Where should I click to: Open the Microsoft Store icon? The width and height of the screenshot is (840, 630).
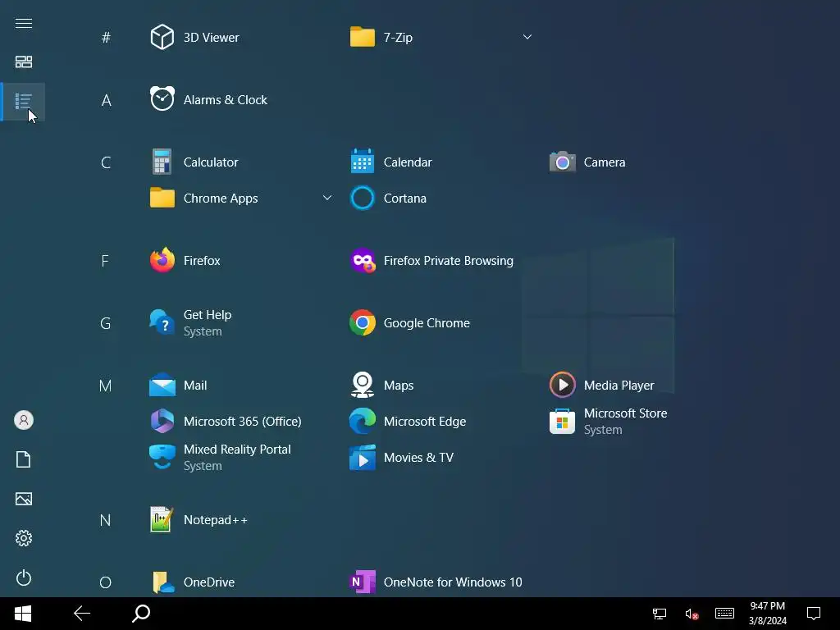pyautogui.click(x=563, y=421)
